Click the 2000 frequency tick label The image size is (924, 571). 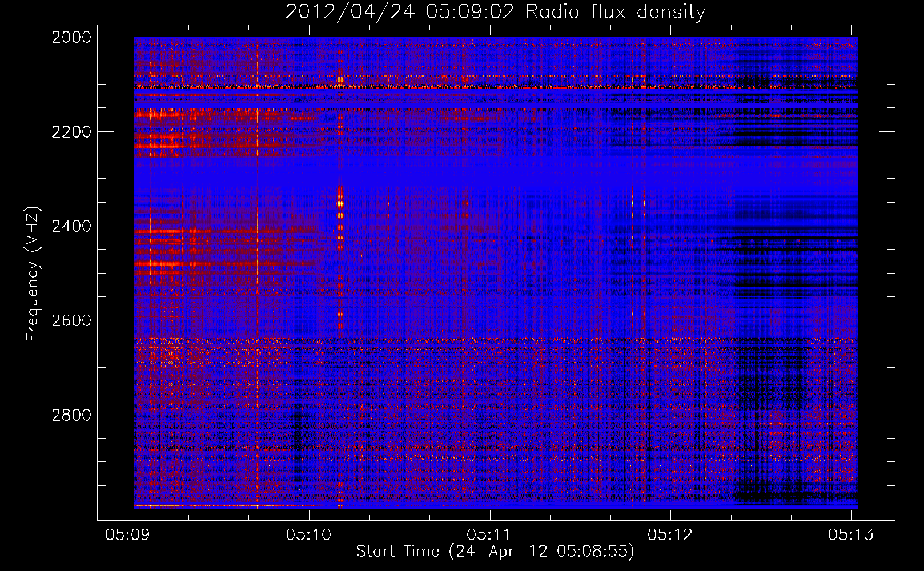71,38
